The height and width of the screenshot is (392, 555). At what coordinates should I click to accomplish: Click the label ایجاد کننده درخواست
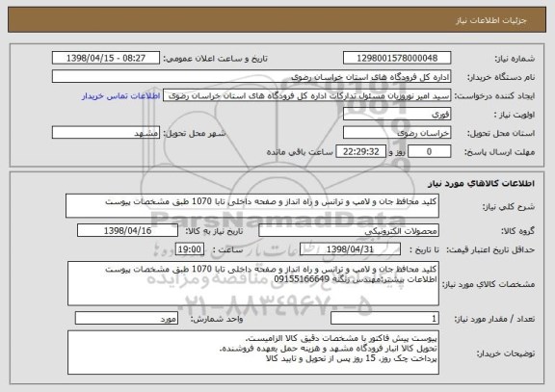tap(494, 96)
